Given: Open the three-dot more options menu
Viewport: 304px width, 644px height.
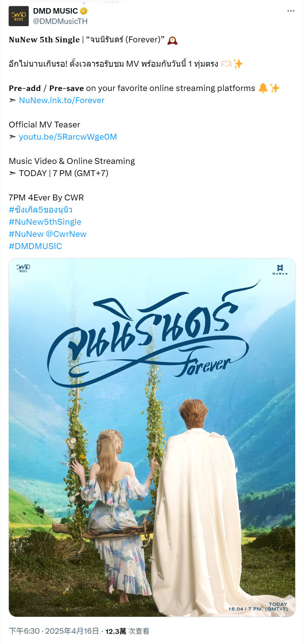Looking at the screenshot, I should click(291, 11).
